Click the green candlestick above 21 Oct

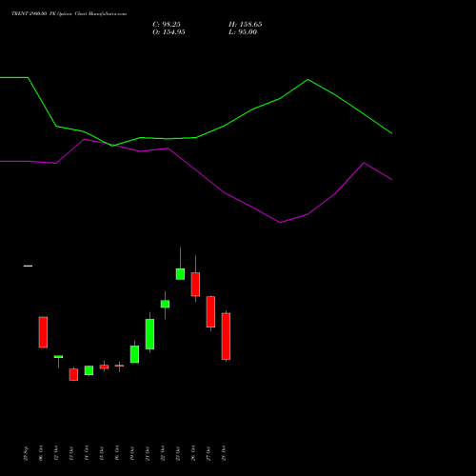[149, 334]
